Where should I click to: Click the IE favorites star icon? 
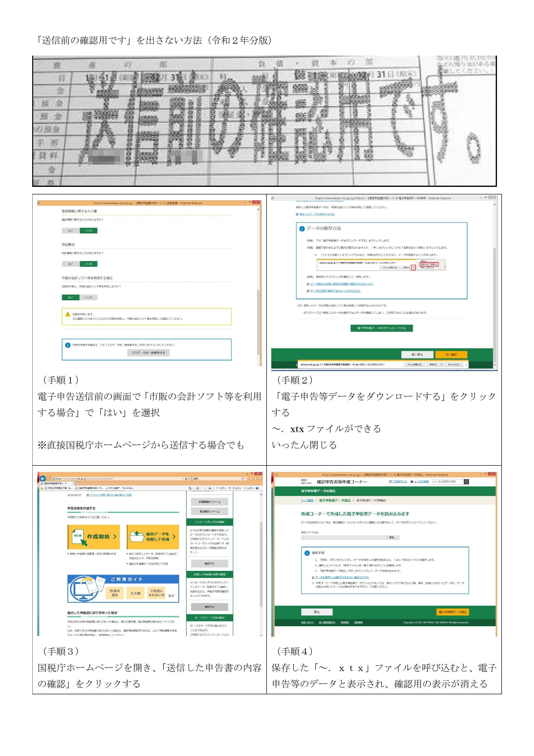click(255, 478)
